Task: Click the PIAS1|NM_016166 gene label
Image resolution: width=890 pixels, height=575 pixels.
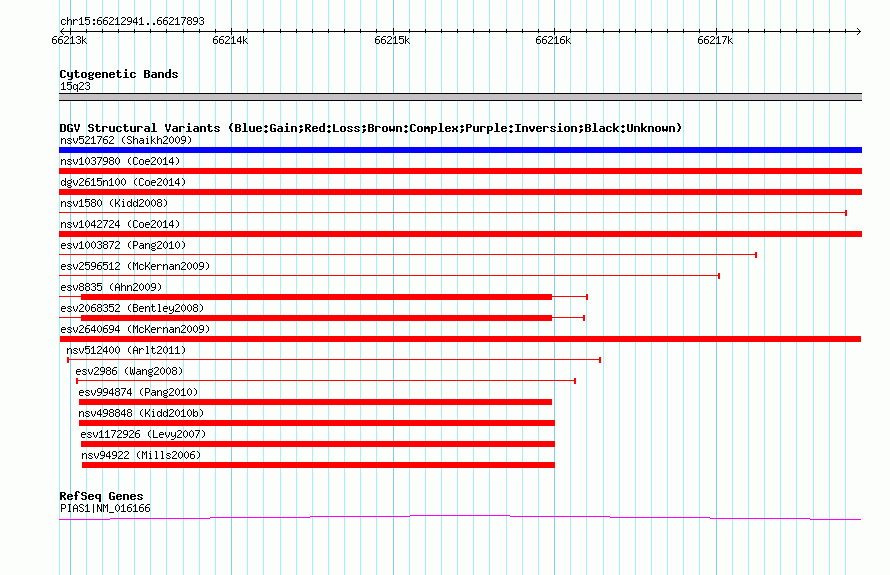Action: tap(105, 509)
